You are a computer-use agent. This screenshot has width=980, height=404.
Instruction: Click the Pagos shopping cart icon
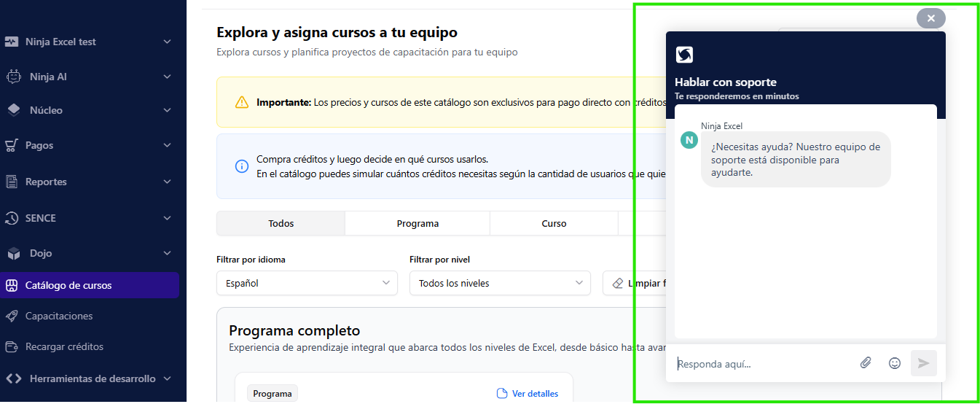pyautogui.click(x=11, y=145)
